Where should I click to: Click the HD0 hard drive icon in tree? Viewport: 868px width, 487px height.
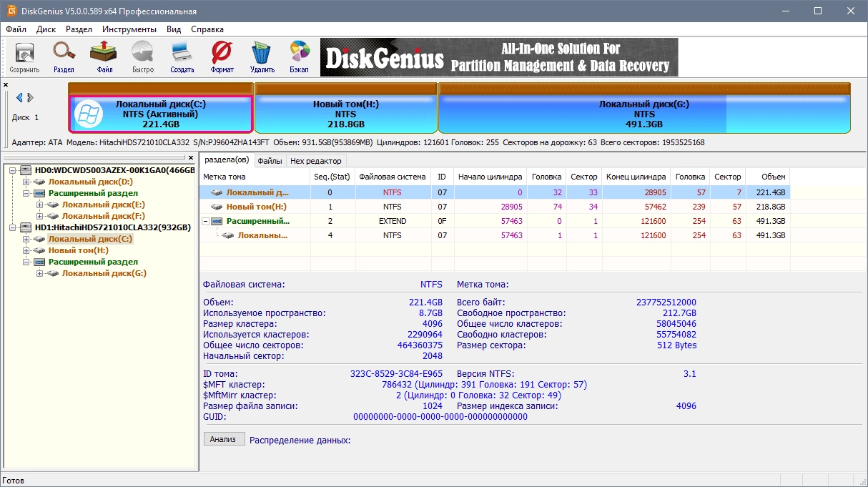tap(26, 170)
